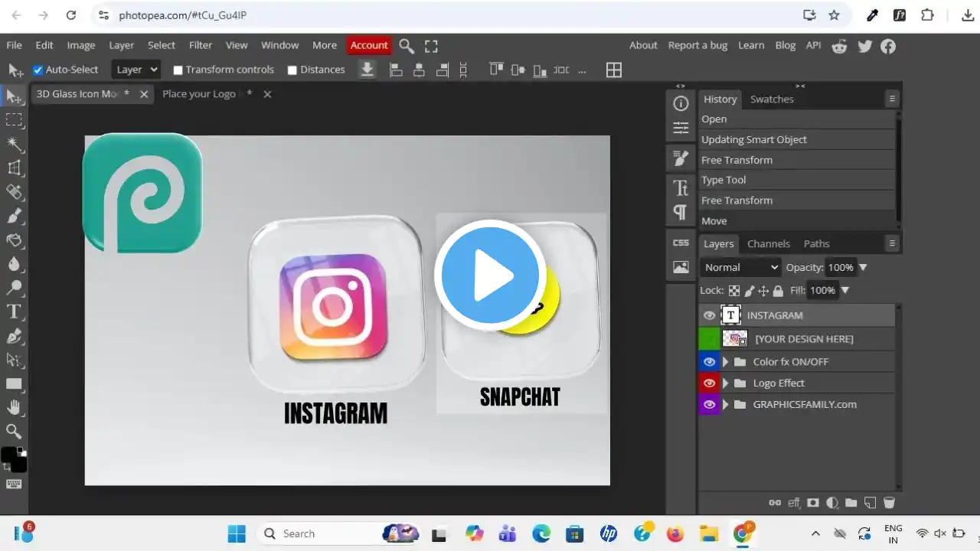This screenshot has height=551, width=980.
Task: Open the Report a bug link
Action: 697,45
